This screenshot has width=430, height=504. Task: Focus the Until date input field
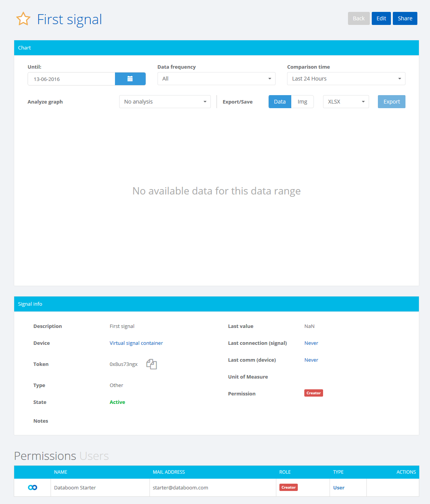[x=71, y=79]
